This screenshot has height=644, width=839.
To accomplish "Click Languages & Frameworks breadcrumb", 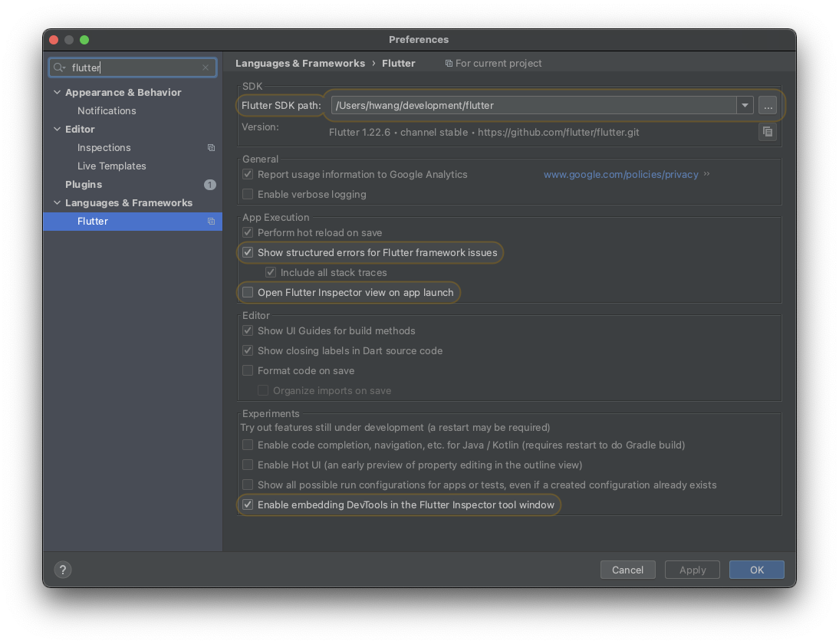I will point(300,63).
